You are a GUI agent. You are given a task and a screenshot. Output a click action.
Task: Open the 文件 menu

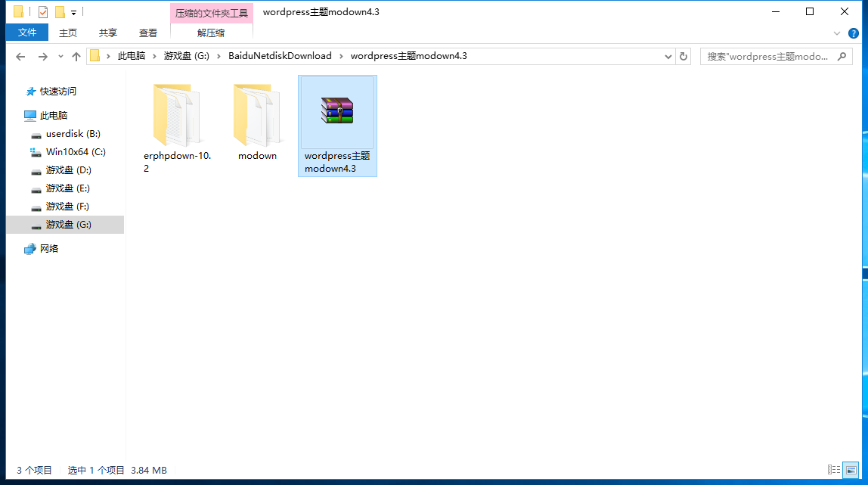point(26,33)
